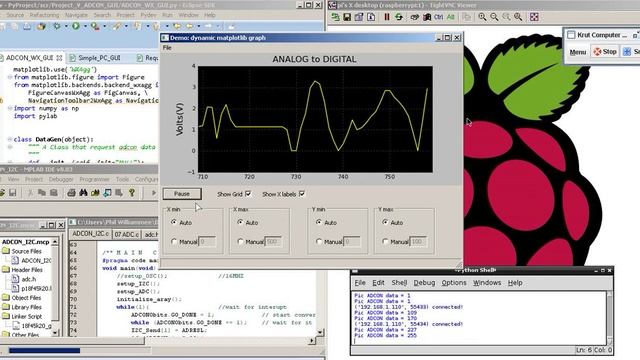640x360 pixels.
Task: Open the Programmer menu in MPLAB
Action: [94, 179]
